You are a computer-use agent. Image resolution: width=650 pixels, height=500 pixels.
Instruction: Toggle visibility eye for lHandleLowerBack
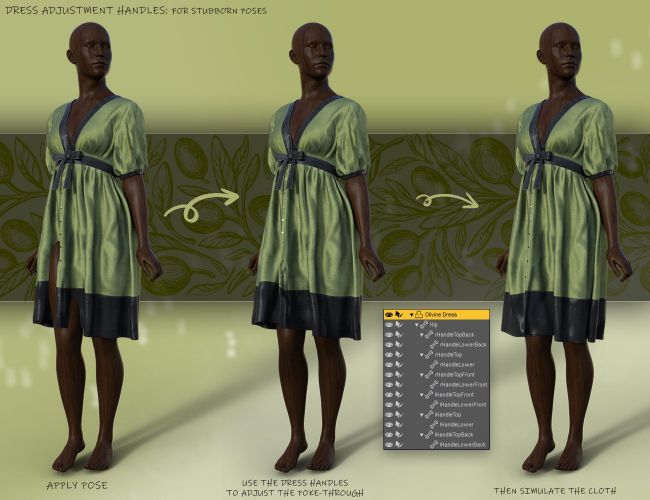pos(389,443)
